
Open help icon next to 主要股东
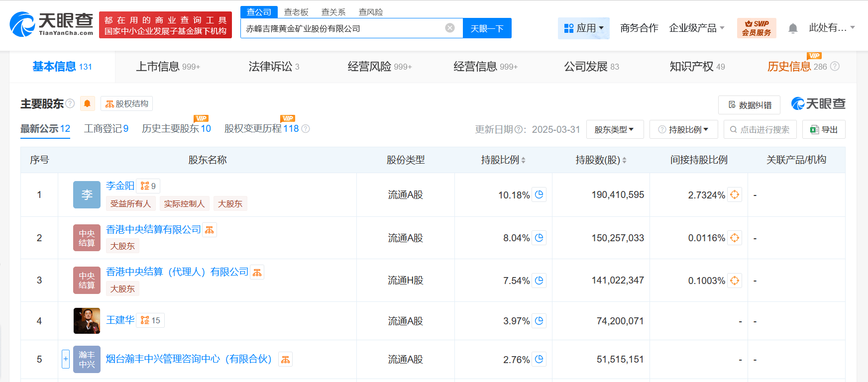(x=70, y=103)
